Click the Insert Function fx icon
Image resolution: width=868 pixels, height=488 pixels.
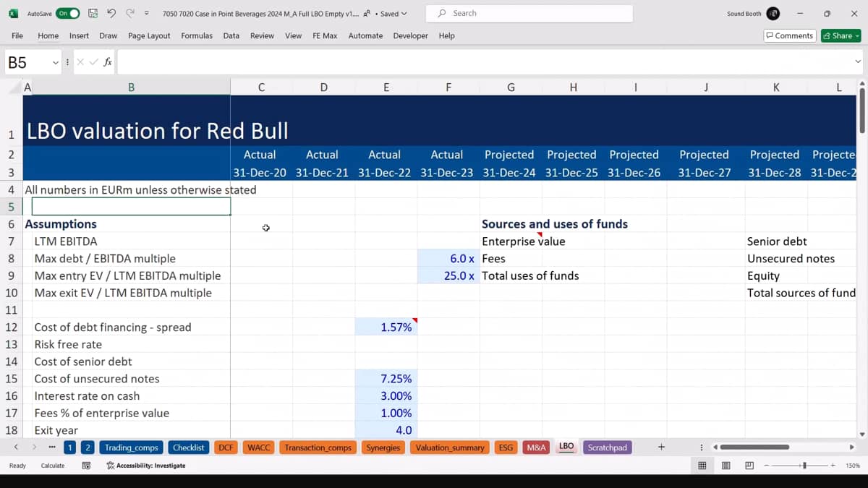(x=108, y=62)
